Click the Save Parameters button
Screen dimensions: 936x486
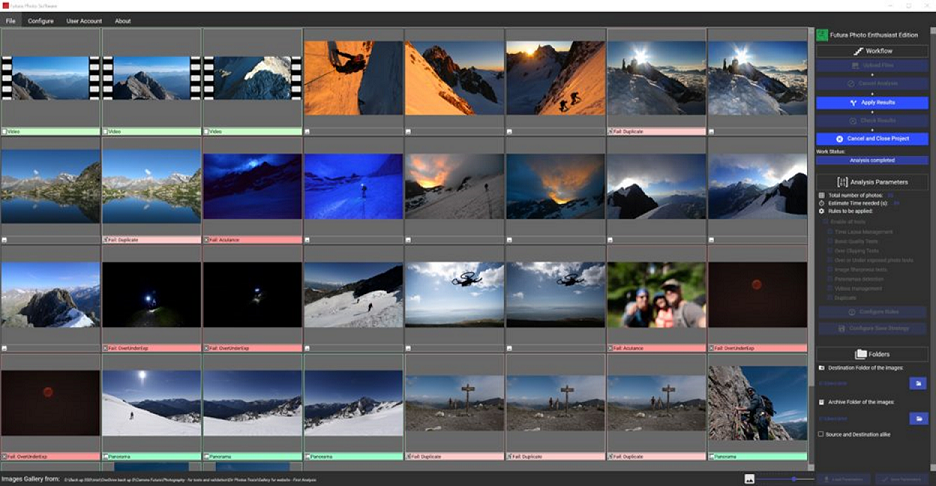(902, 479)
